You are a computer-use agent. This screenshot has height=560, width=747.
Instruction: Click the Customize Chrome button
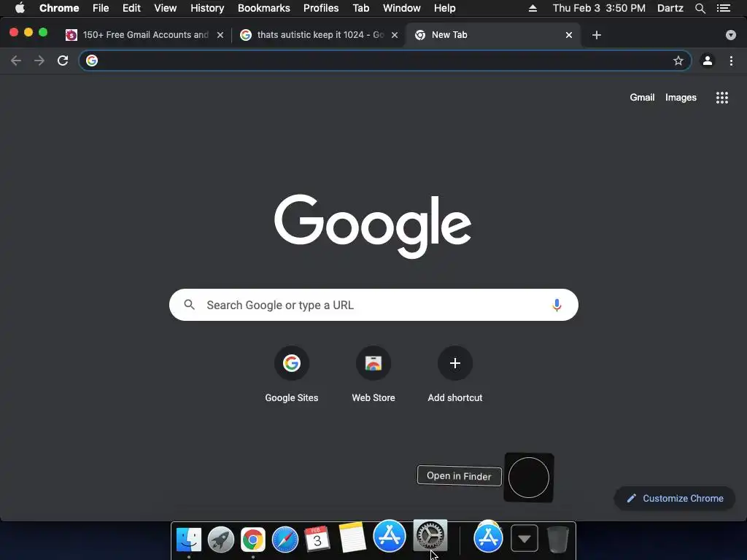(x=675, y=498)
